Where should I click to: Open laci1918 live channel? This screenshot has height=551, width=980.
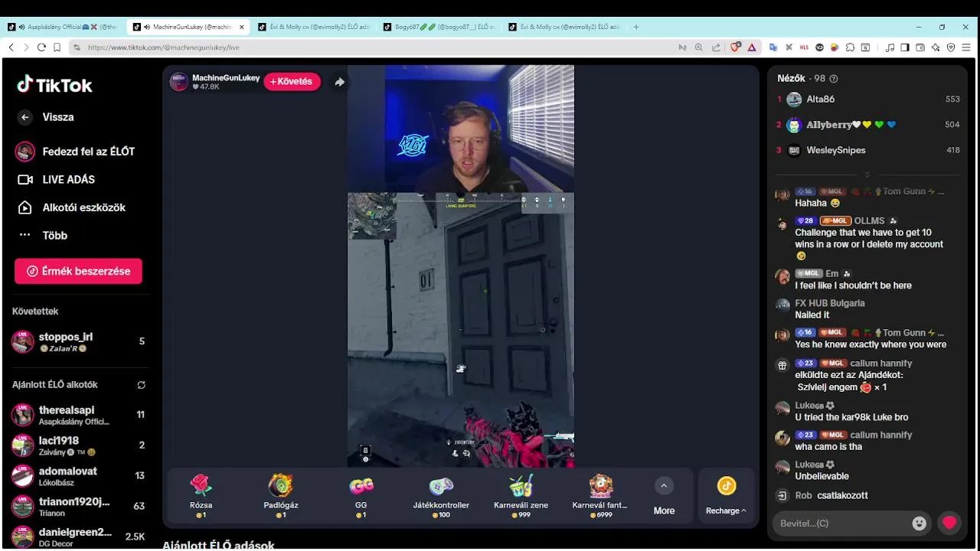coord(80,445)
